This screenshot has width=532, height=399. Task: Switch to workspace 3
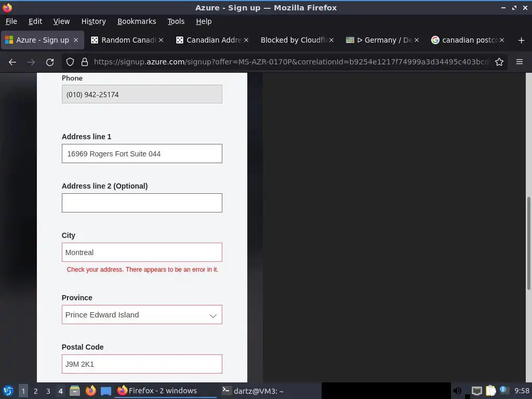click(48, 391)
